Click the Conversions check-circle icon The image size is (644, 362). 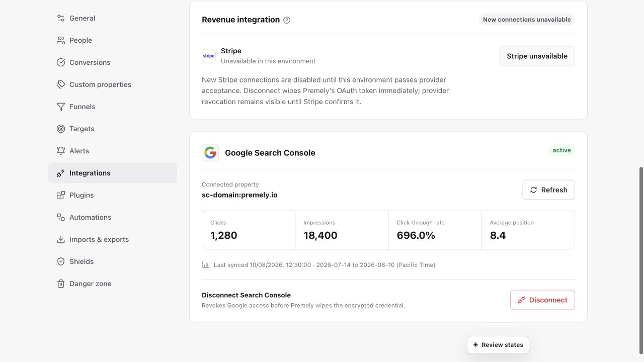click(x=61, y=62)
